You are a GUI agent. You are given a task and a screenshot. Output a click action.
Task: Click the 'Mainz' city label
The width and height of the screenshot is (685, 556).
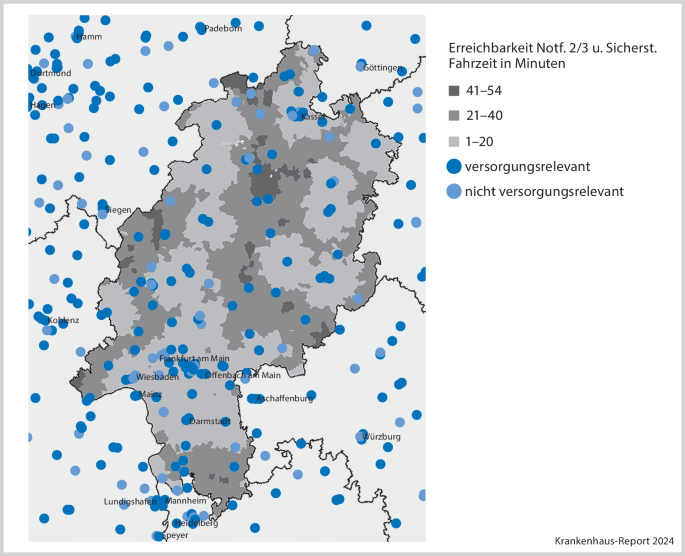pos(150,394)
